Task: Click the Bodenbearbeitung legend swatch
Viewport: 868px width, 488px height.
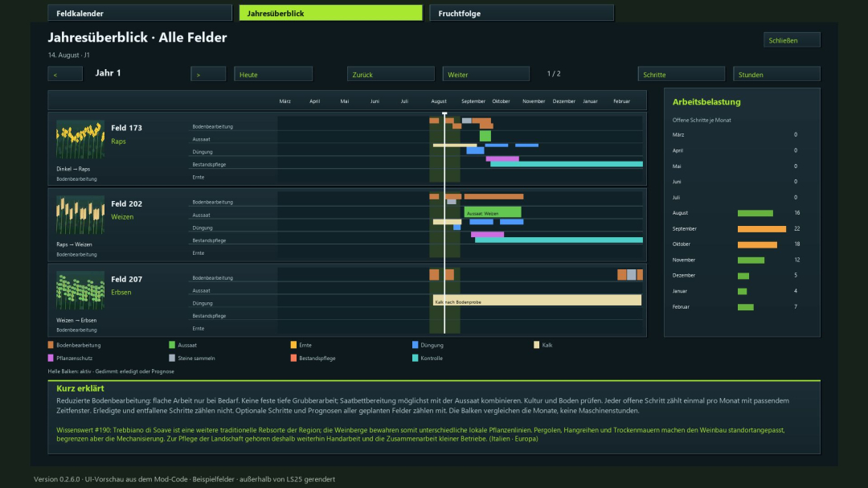Action: coord(51,345)
